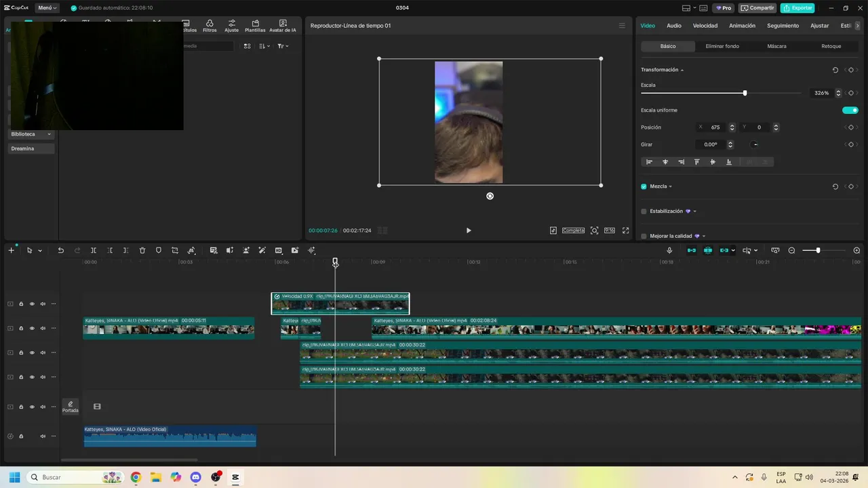Reset the Transformación settings
Screen dimensions: 868x488
click(x=835, y=70)
